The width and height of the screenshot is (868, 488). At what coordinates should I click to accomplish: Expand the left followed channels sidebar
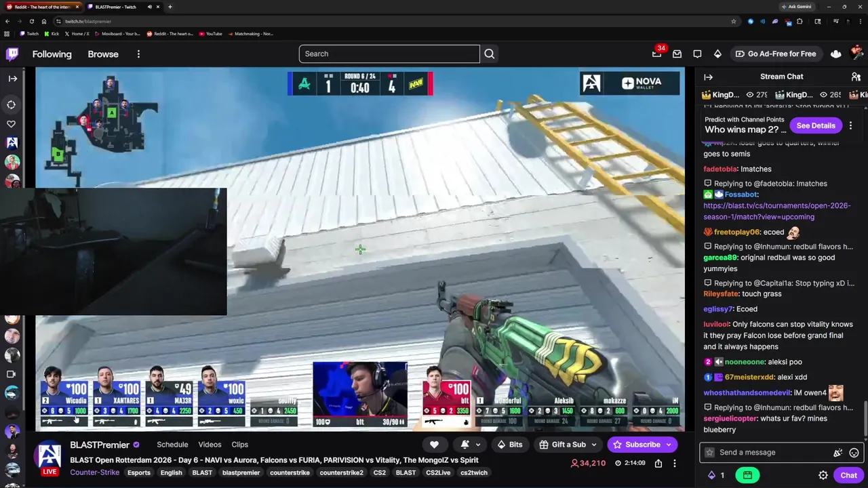coord(12,78)
